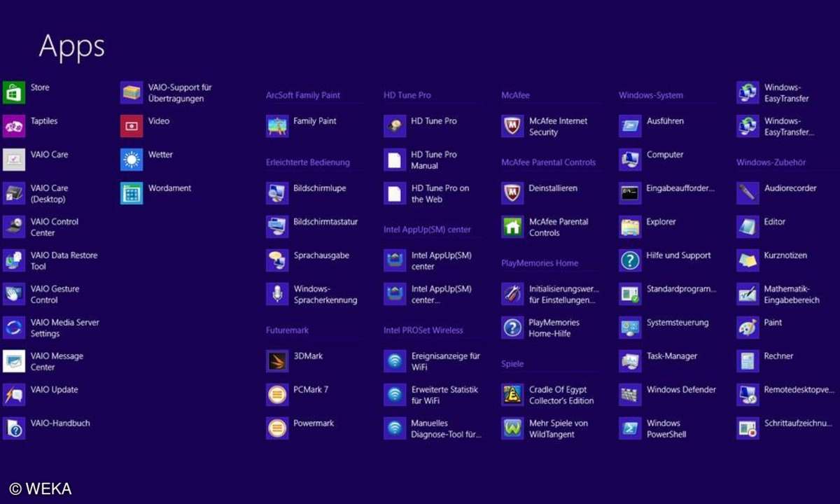Screen dimensions: 840x504
Task: Open Kurznotizen icon
Action: [748, 260]
